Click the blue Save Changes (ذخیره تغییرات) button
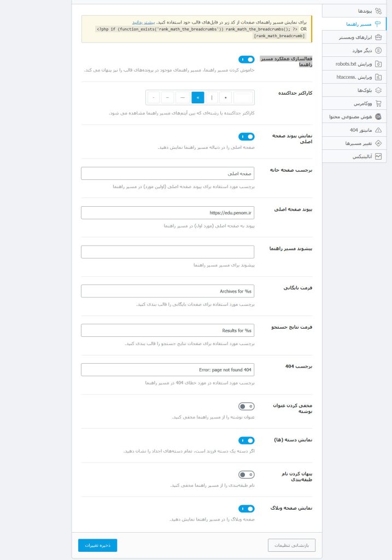Image resolution: width=392 pixels, height=560 pixels. 97,545
